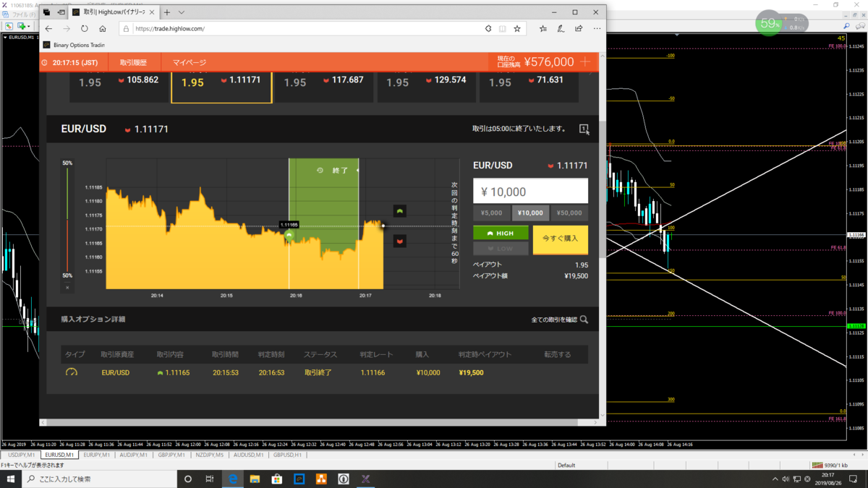The image size is (868, 488).
Task: Click the red Low arrow on the chart
Action: tap(400, 241)
